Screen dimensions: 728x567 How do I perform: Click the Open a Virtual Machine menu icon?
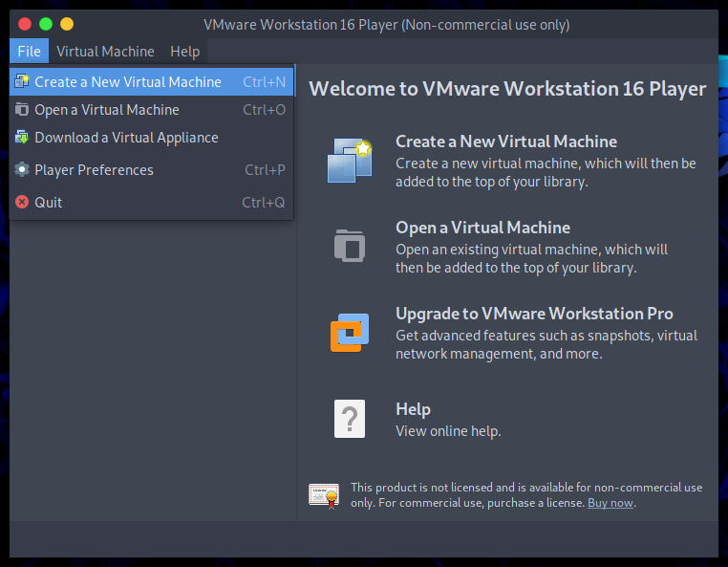click(22, 109)
